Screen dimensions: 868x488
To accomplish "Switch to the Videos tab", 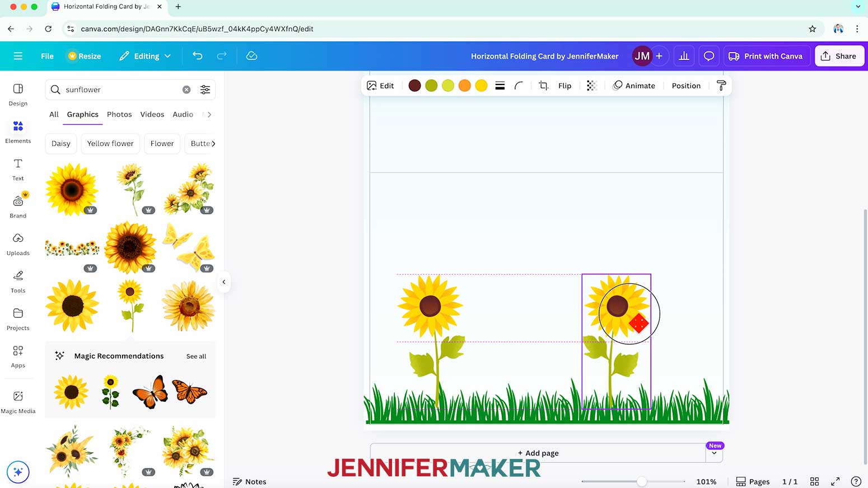I will [x=152, y=114].
